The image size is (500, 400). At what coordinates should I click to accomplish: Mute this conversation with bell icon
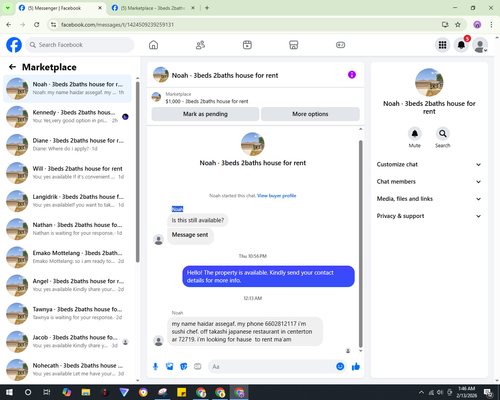pos(415,134)
